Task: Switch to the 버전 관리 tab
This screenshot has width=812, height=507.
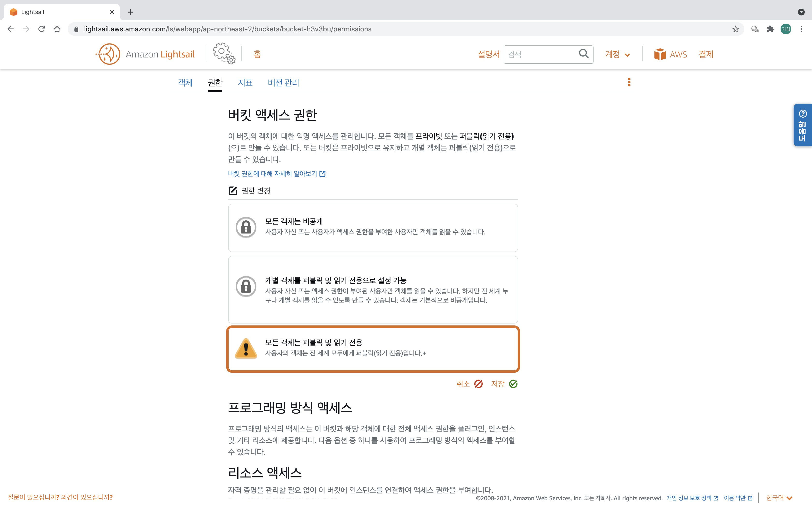Action: 283,83
